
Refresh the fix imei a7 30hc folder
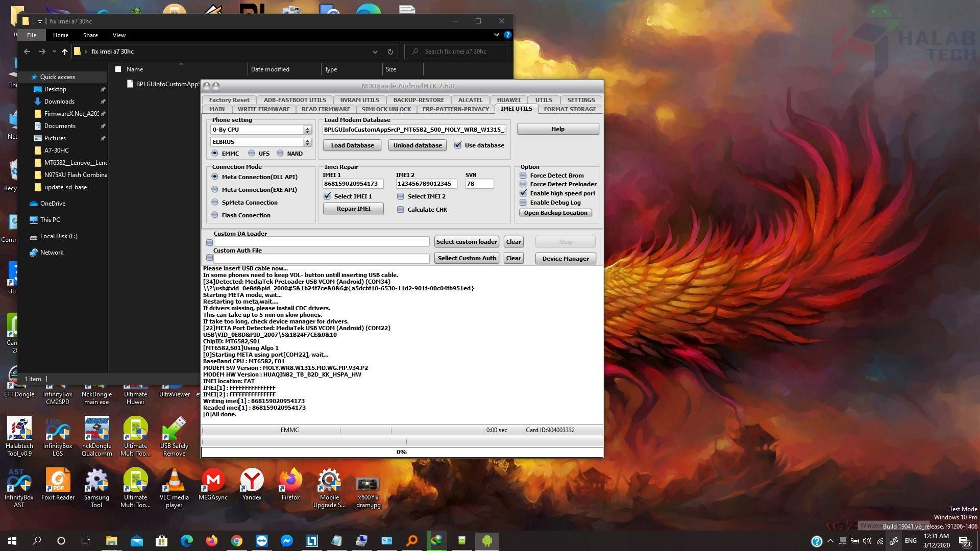[x=390, y=52]
